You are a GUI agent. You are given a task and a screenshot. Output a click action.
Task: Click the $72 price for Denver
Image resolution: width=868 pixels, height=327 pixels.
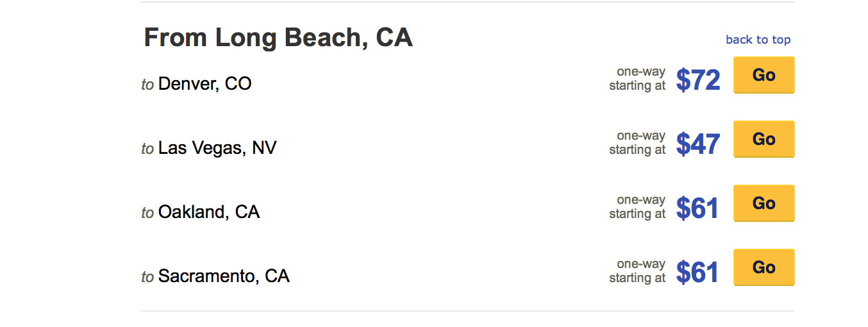point(698,80)
